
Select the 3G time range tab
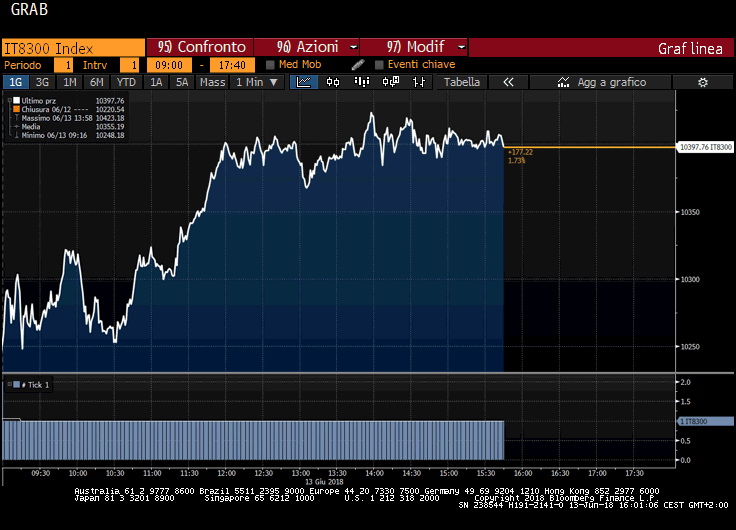click(x=42, y=82)
